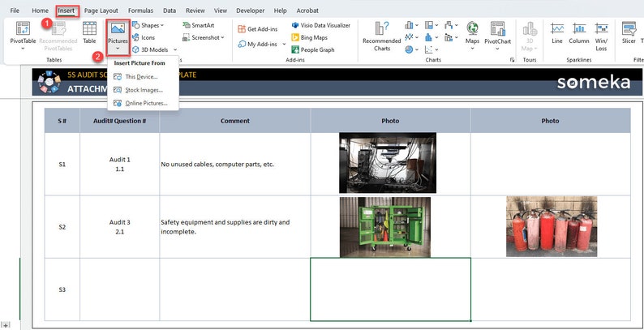Expand the Pictures dropdown arrow
Screen dimensions: 644x330
point(118,49)
